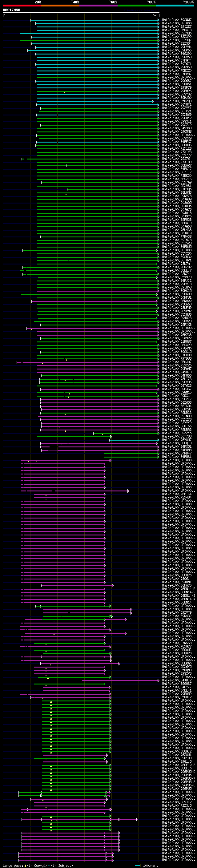Click the white query sequence bar
The image size is (197, 868).
81,13
